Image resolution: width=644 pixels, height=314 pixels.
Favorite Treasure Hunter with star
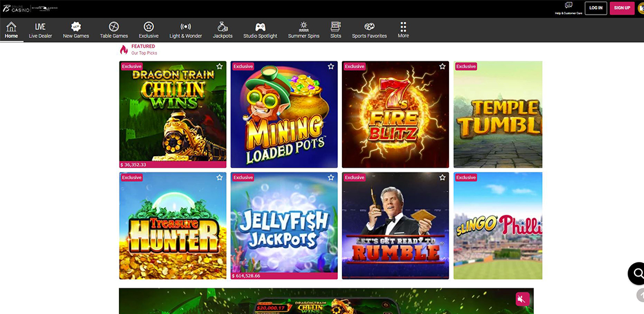tap(220, 178)
